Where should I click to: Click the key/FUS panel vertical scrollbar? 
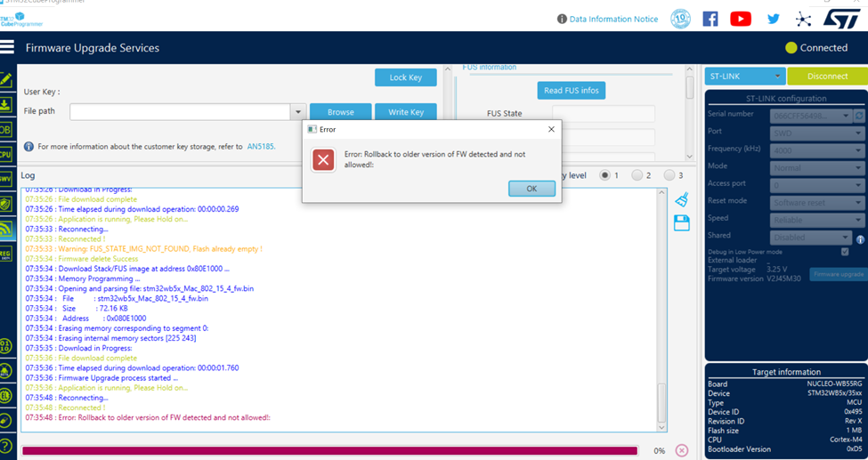[x=689, y=113]
